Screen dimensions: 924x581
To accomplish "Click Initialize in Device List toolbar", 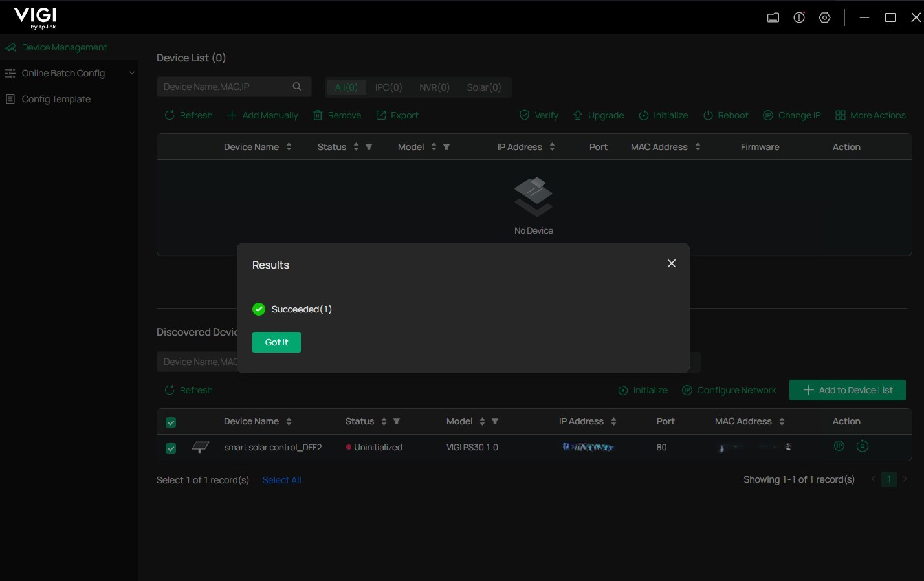I will pyautogui.click(x=663, y=115).
